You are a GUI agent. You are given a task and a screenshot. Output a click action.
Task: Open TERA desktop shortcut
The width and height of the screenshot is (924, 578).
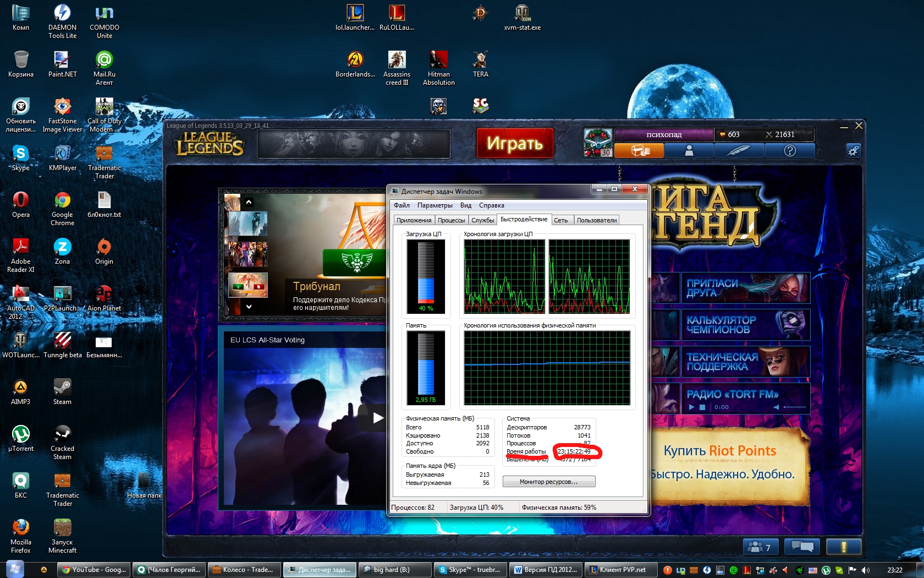click(x=481, y=64)
